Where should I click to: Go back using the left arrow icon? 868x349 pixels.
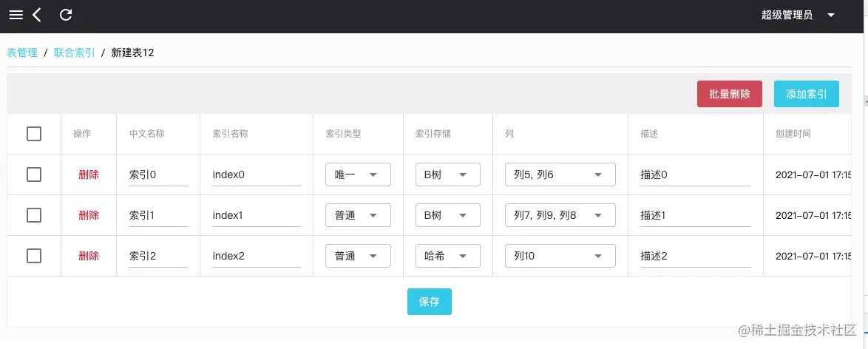(x=36, y=15)
